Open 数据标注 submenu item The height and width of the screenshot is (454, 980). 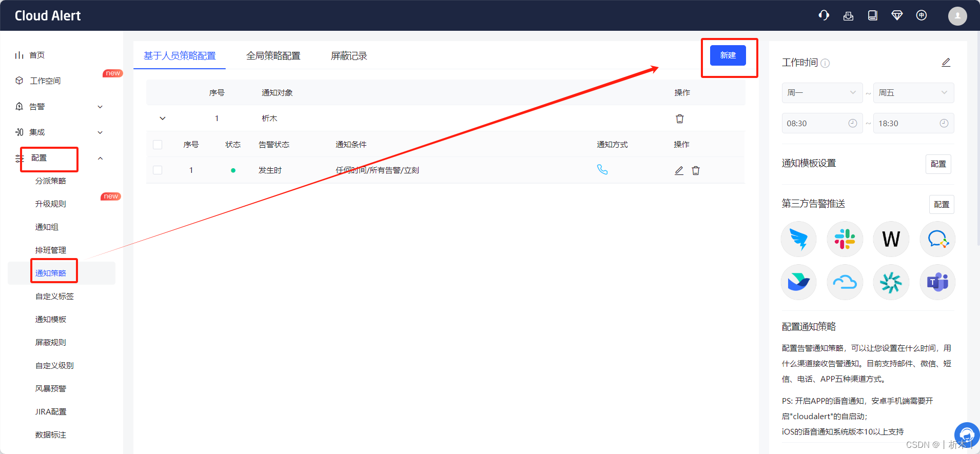tap(50, 435)
